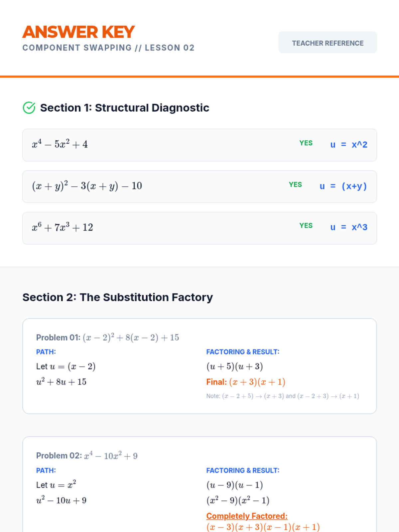The height and width of the screenshot is (532, 399).
Task: Click YES in the x⁶ + 7x³ + 12 row
Action: coord(306,226)
